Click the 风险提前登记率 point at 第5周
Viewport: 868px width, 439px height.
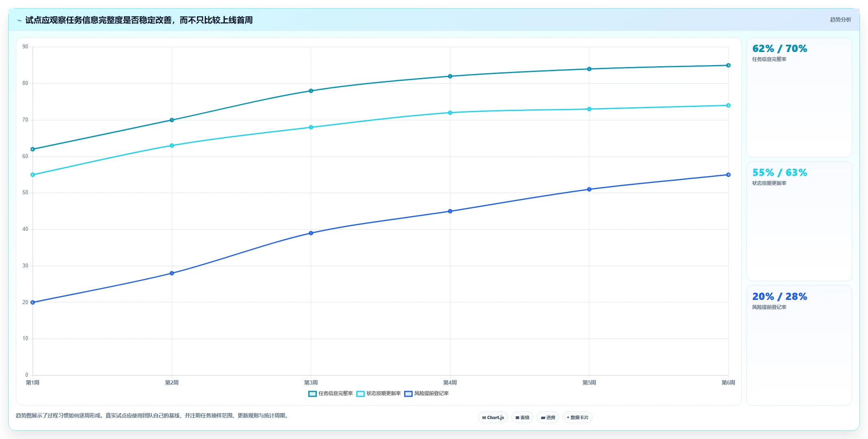pyautogui.click(x=589, y=189)
